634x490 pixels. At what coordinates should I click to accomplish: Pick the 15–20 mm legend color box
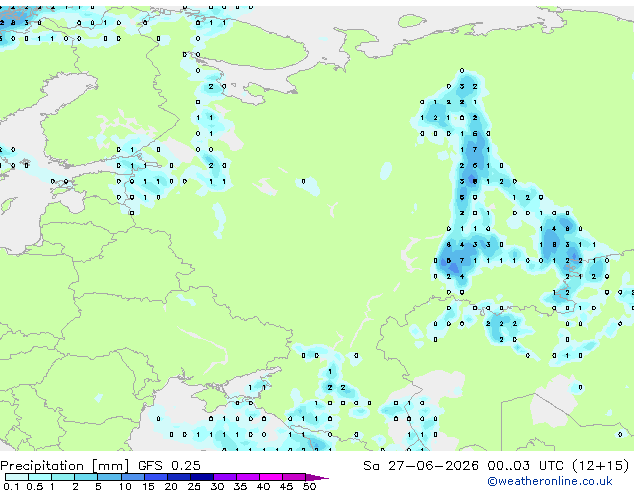pos(156,477)
